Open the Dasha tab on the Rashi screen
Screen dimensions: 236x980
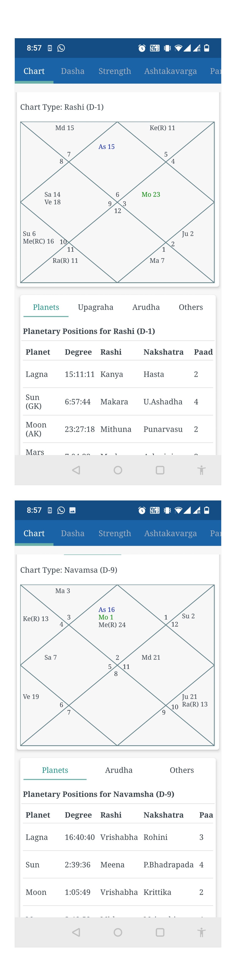pyautogui.click(x=73, y=71)
